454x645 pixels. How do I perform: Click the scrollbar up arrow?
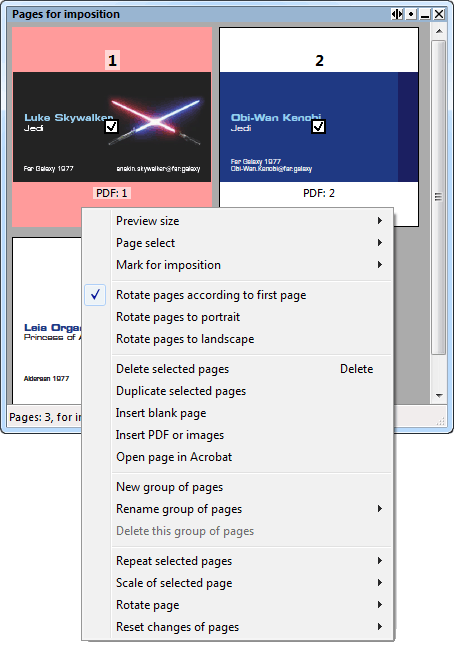coord(439,31)
